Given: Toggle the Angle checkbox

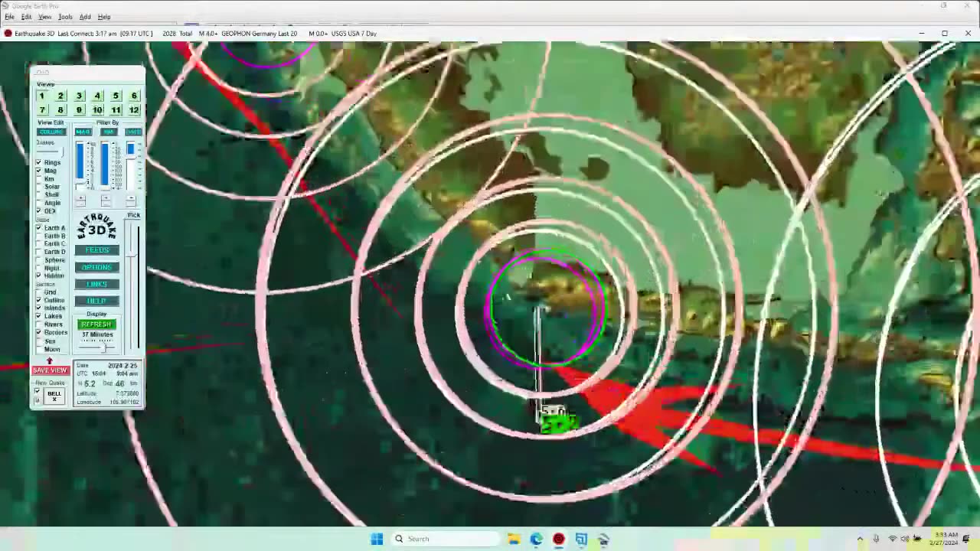Looking at the screenshot, I should click(39, 203).
